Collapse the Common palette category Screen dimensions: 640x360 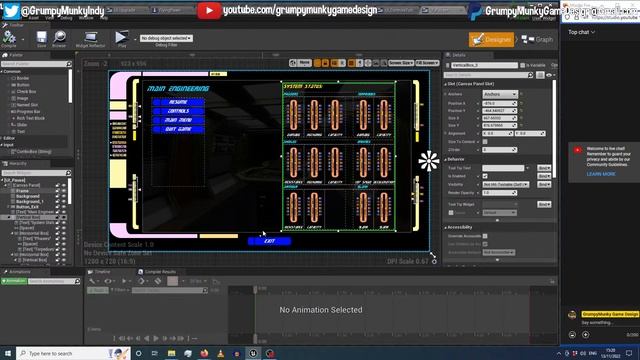pos(2,71)
